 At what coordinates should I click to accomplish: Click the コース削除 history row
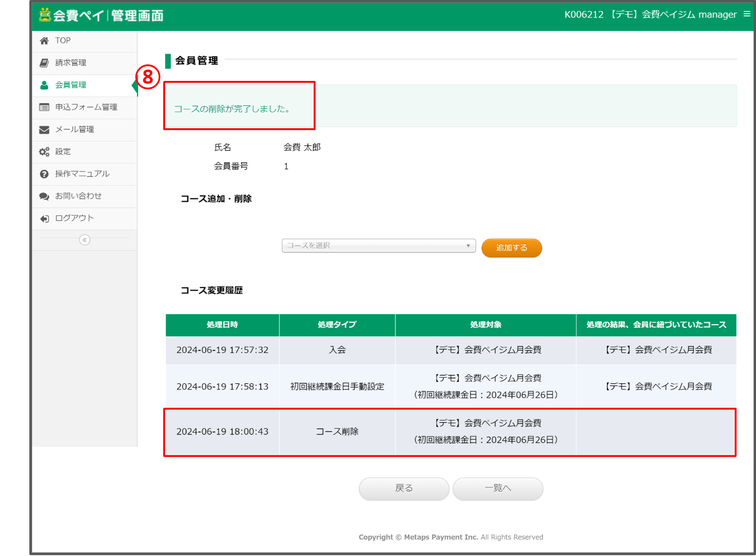click(449, 432)
